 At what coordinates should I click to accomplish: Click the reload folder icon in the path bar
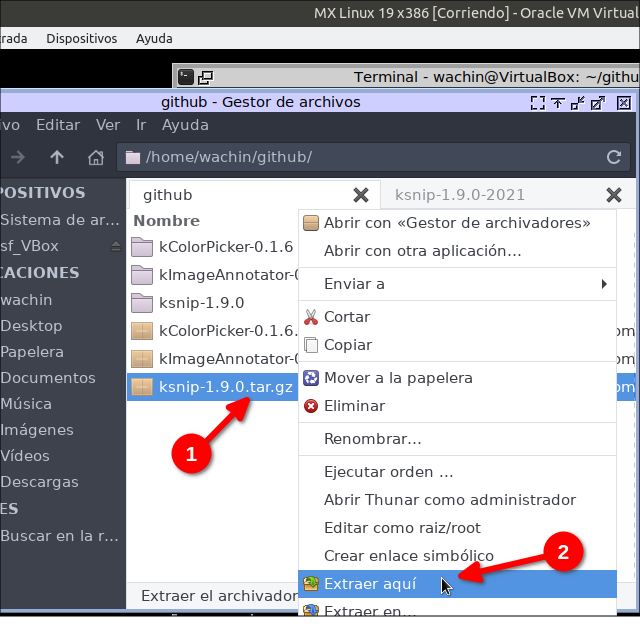[x=613, y=157]
